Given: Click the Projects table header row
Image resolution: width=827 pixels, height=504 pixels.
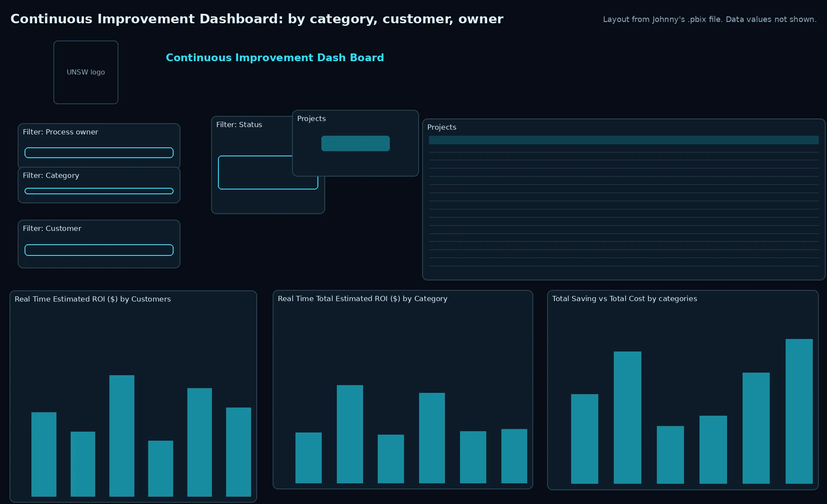Looking at the screenshot, I should (x=624, y=140).
